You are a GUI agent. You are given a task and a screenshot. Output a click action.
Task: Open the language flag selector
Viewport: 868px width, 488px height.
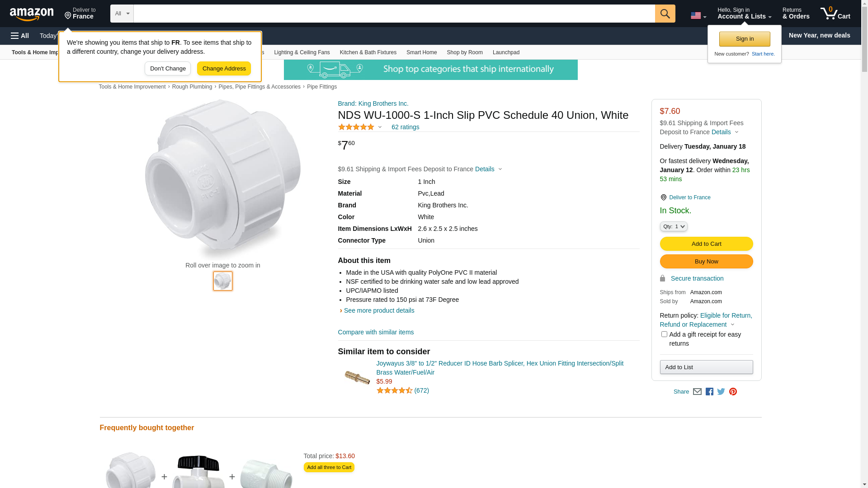[698, 16]
